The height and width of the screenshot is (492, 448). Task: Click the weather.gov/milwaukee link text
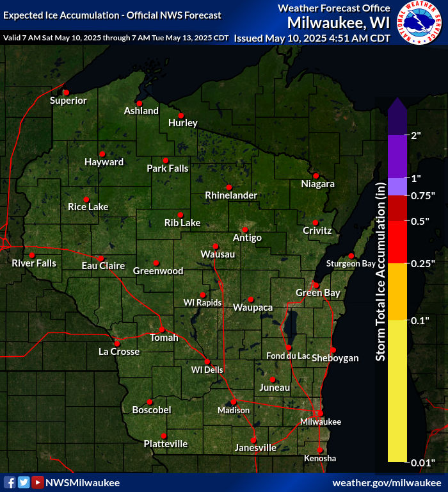(x=387, y=482)
